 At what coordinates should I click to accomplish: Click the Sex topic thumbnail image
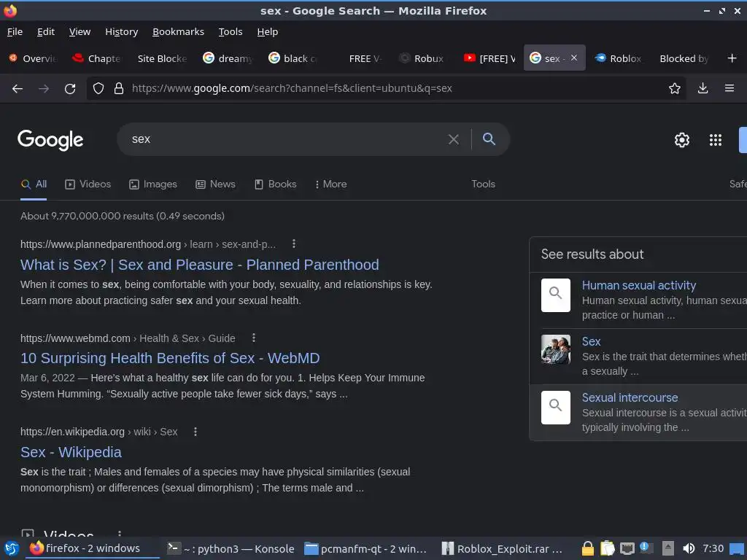coord(555,349)
